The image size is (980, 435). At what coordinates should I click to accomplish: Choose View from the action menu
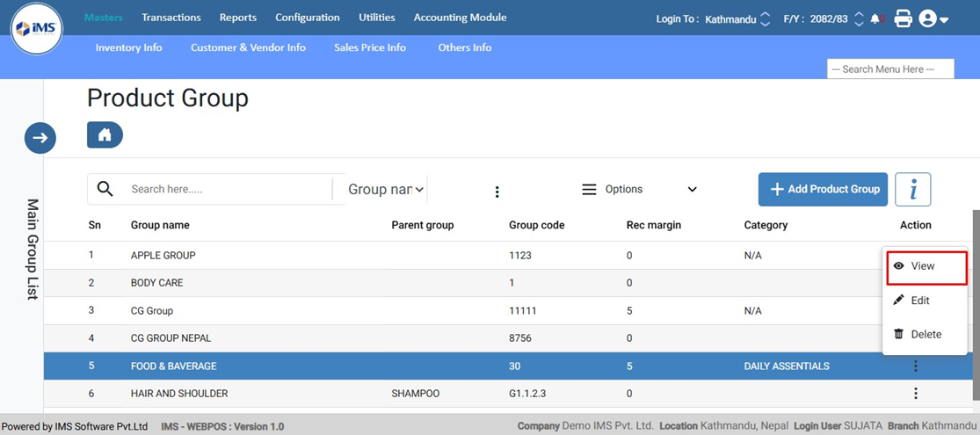(x=926, y=265)
